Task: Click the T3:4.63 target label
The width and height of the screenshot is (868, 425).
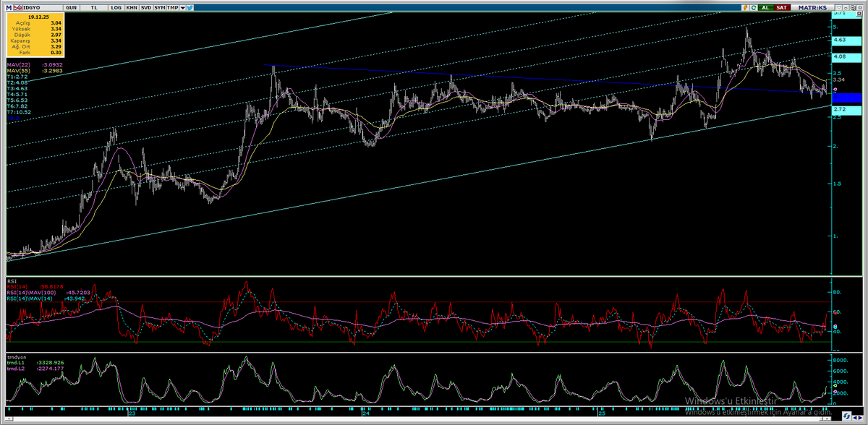Action: point(17,88)
